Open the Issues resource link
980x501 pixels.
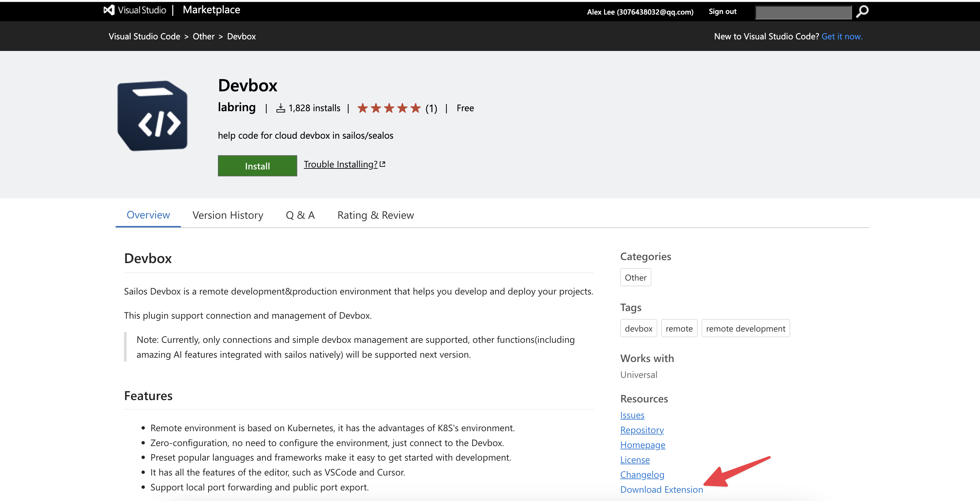tap(632, 414)
